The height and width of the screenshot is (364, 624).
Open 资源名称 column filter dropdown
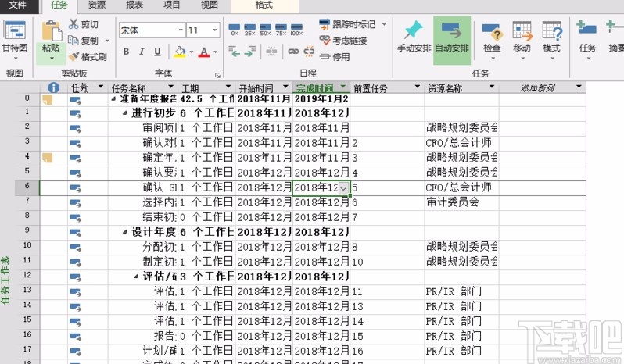tap(492, 87)
